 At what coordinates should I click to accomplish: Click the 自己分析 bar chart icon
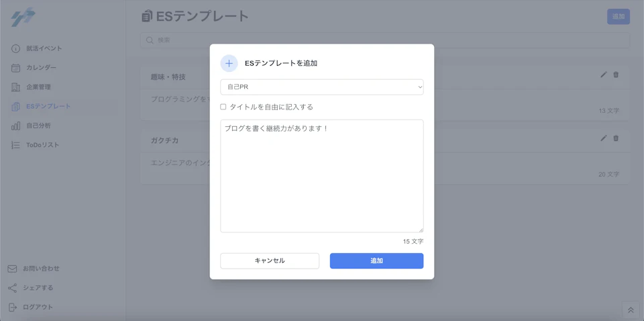pos(15,126)
